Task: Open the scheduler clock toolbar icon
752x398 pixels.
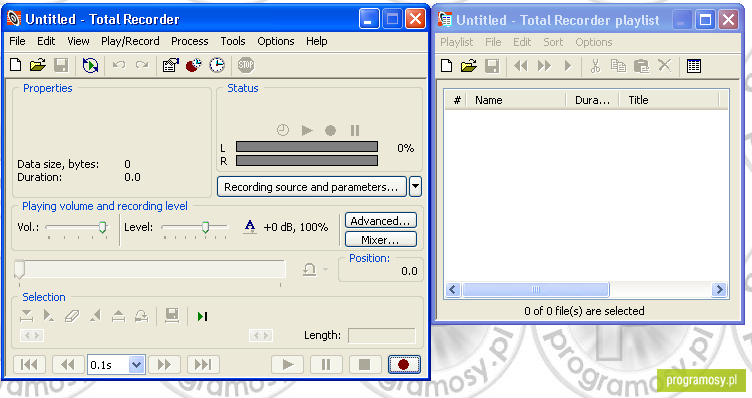Action: 217,65
